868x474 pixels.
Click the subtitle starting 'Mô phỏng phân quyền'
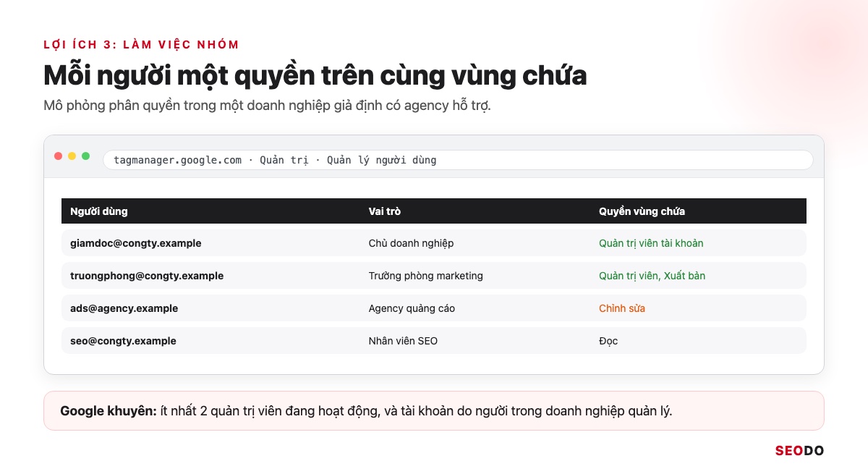click(267, 106)
